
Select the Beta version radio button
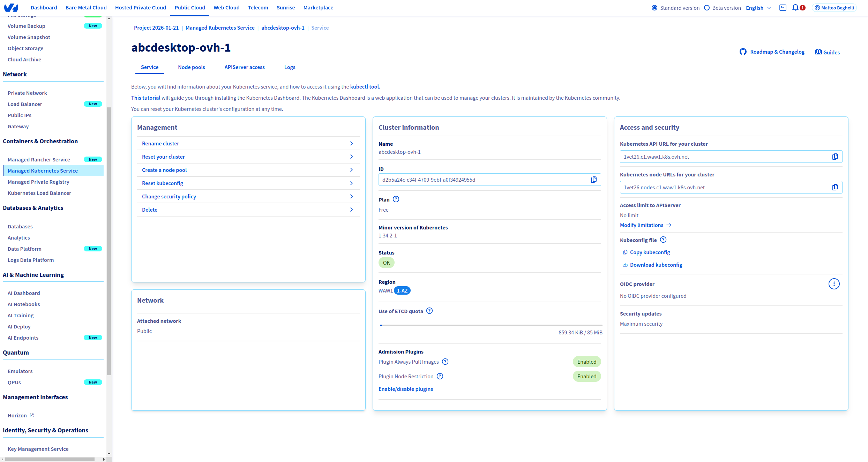(x=707, y=7)
